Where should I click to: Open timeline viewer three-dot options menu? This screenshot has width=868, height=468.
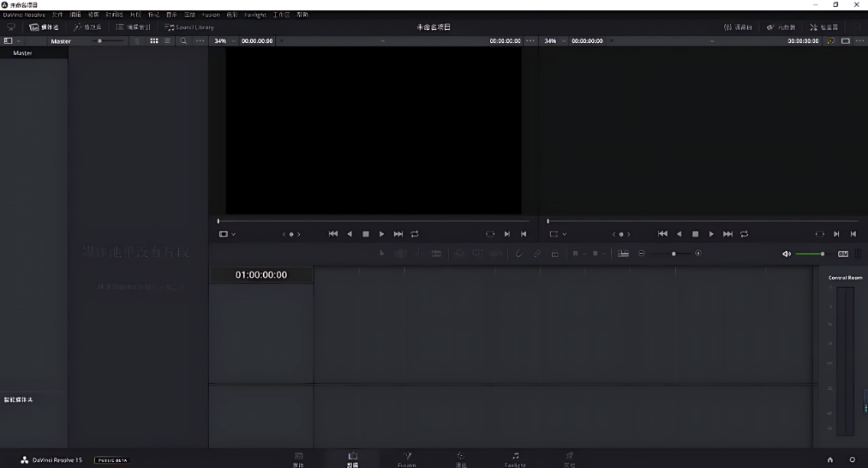(859, 41)
